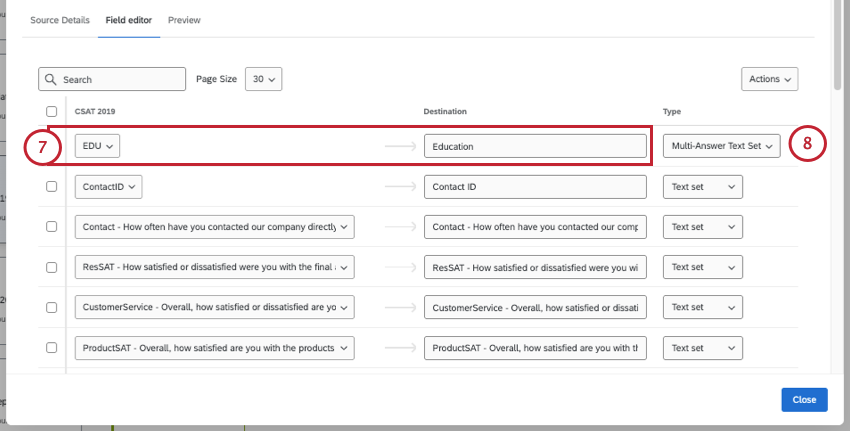The width and height of the screenshot is (850, 431).
Task: Open the EDU source field dropdown
Action: point(97,146)
